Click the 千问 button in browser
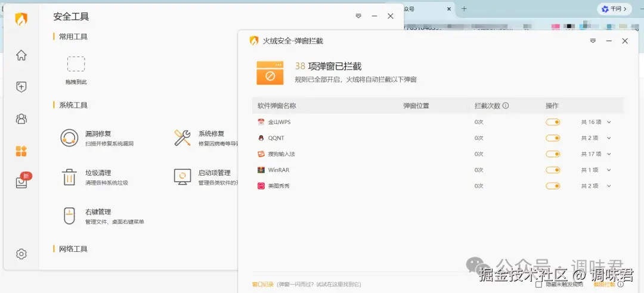The width and height of the screenshot is (644, 293). coord(614,8)
